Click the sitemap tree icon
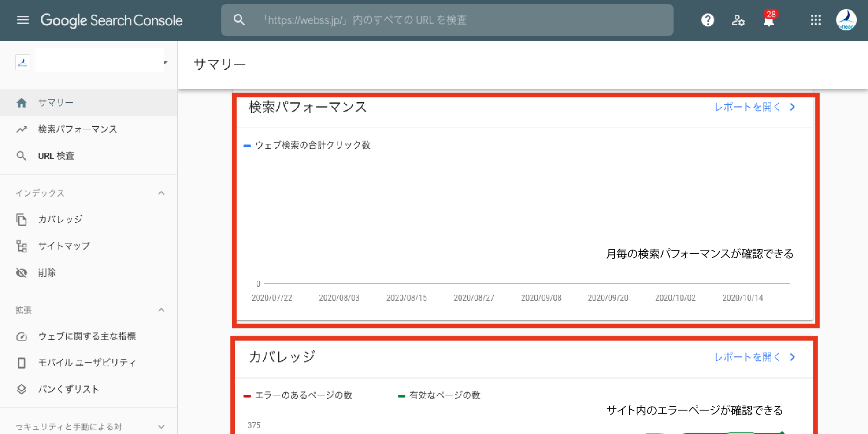Screen dimensions: 868x434 tap(22, 246)
